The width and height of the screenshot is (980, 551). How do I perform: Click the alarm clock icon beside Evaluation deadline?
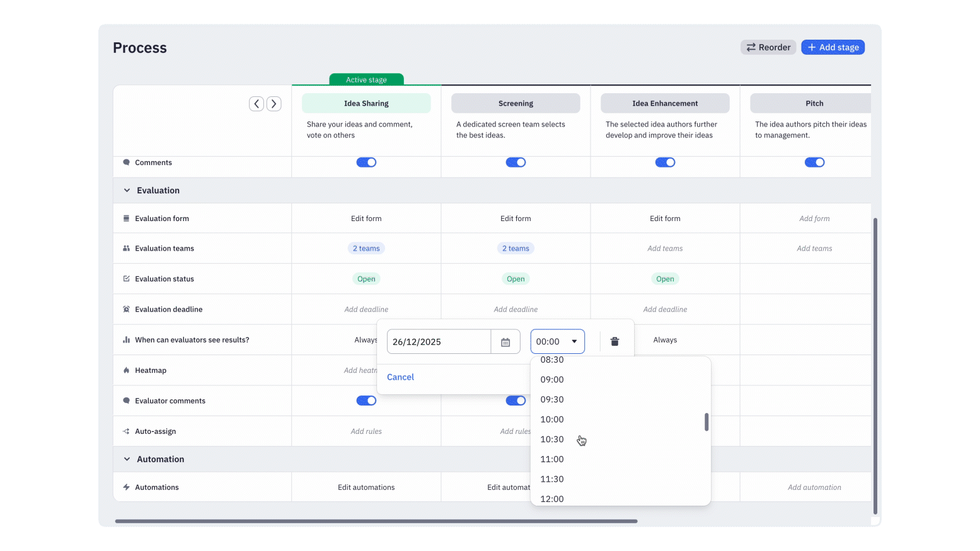125,309
